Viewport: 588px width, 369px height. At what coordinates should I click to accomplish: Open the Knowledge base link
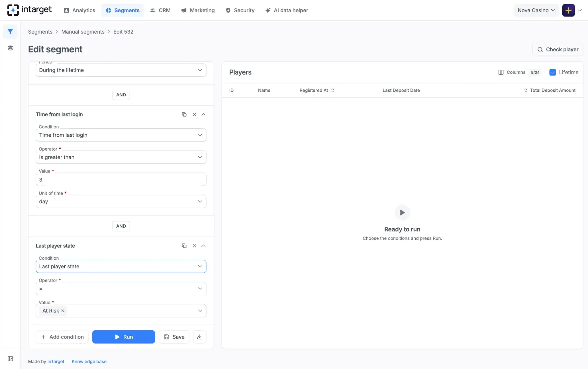point(89,361)
